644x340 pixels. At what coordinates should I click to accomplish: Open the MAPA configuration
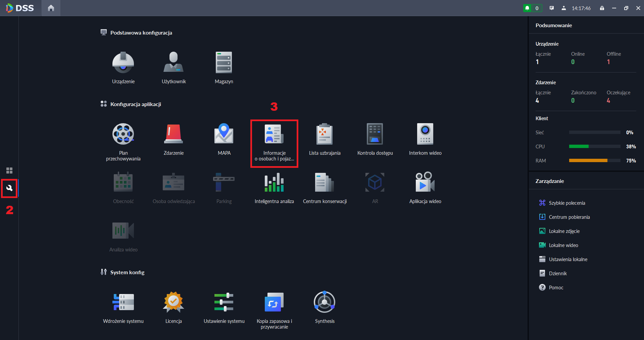(x=224, y=139)
